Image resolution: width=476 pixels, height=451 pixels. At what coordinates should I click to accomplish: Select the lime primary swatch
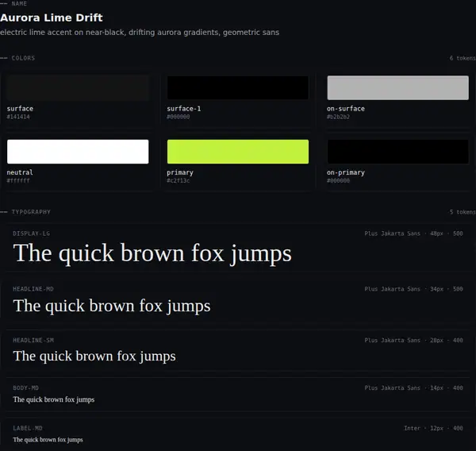click(x=238, y=152)
